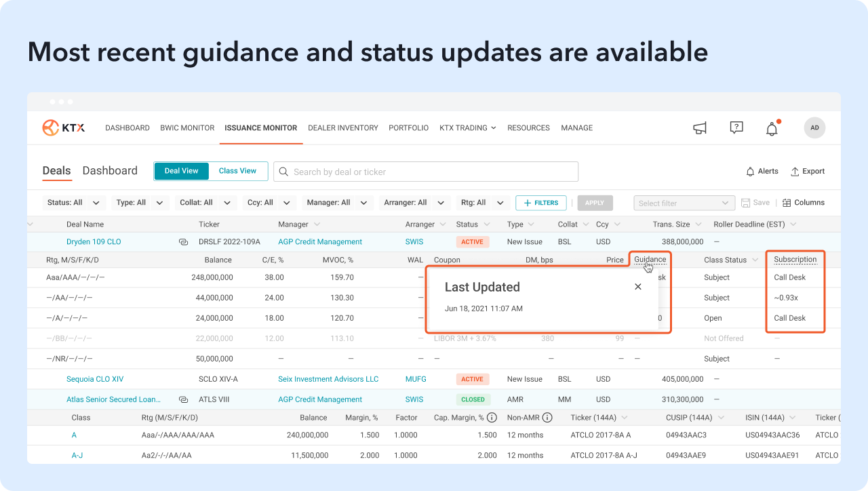This screenshot has width=868, height=491.
Task: Click the AD user avatar
Action: click(814, 127)
